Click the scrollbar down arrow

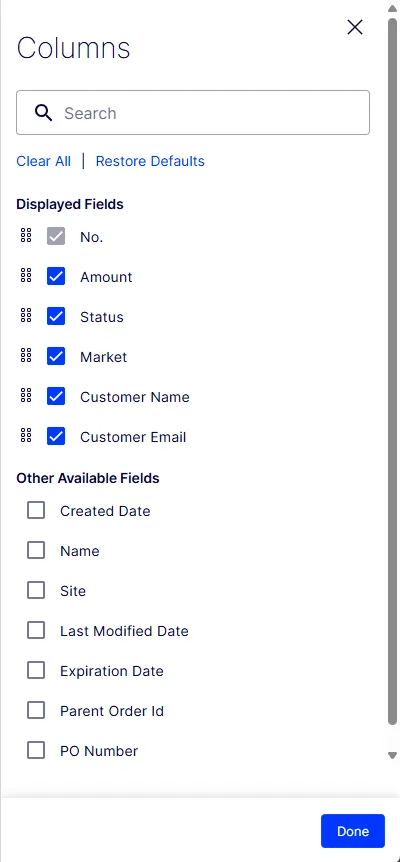coord(392,755)
